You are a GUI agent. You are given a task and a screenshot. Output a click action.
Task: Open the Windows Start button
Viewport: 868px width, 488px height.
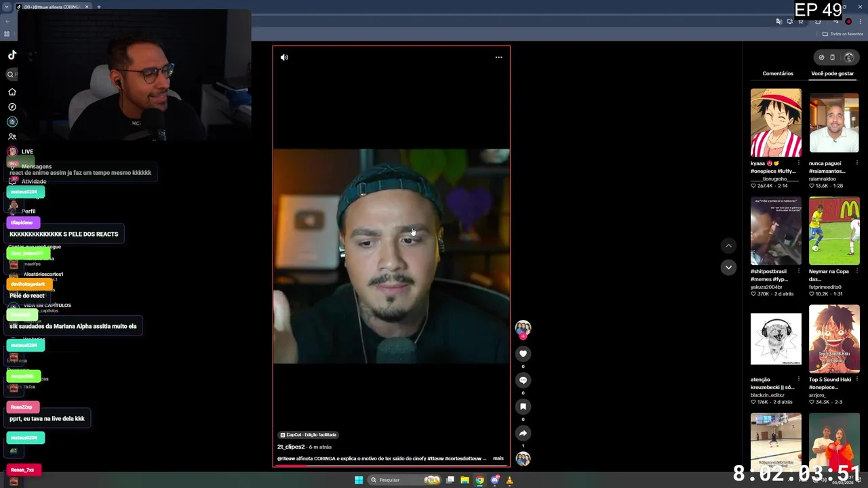(359, 480)
